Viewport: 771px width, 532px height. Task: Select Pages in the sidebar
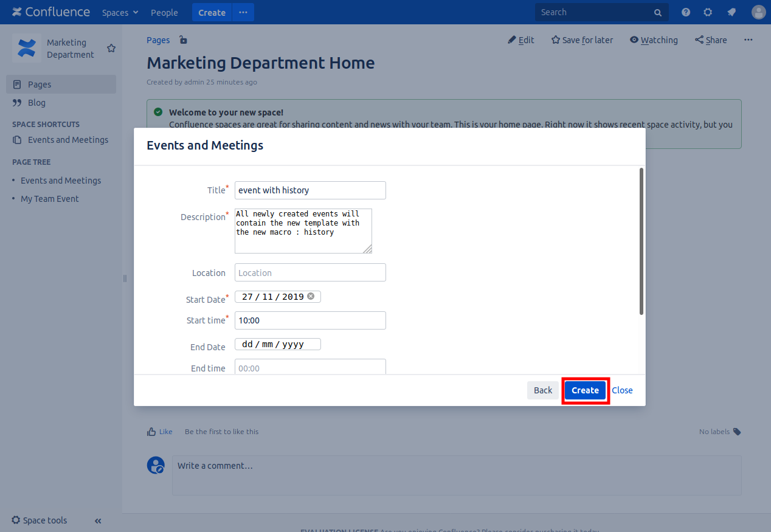point(40,85)
